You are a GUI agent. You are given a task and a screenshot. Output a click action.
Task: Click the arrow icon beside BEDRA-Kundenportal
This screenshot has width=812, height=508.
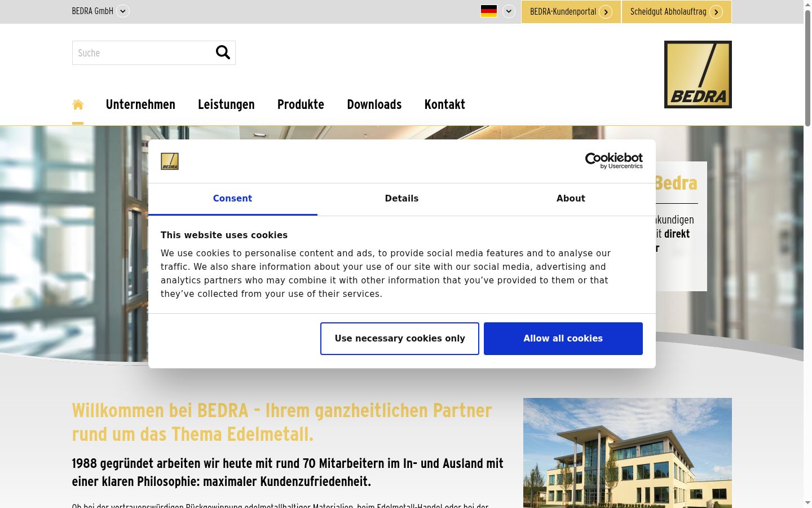(606, 12)
